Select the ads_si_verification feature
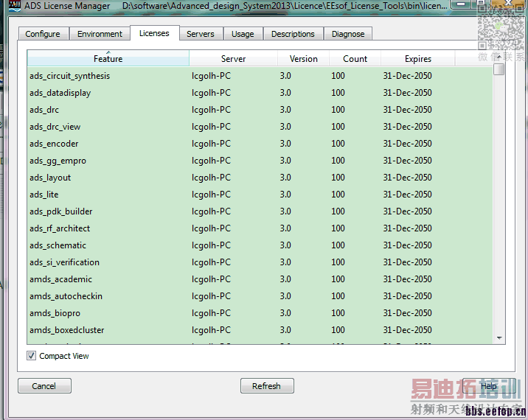The width and height of the screenshot is (528, 420). click(x=64, y=262)
